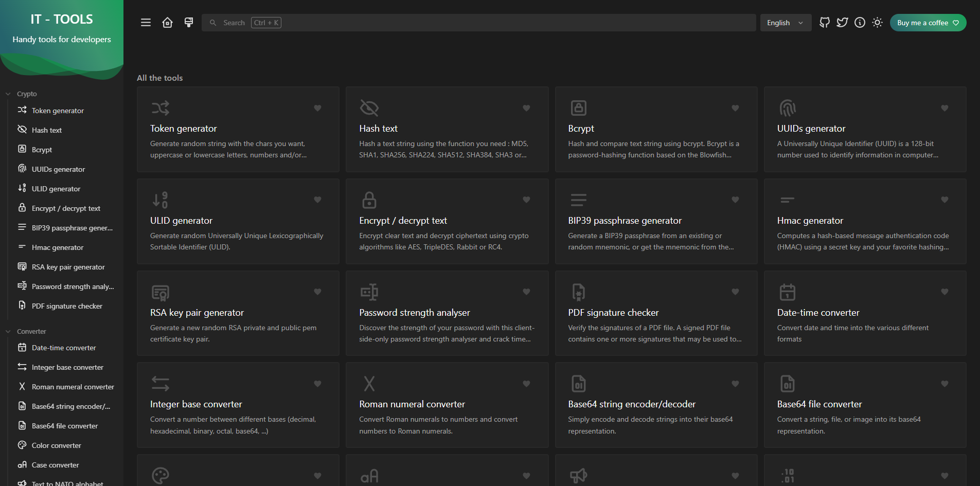
Task: Select the Color converter palette icon
Action: pyautogui.click(x=22, y=445)
